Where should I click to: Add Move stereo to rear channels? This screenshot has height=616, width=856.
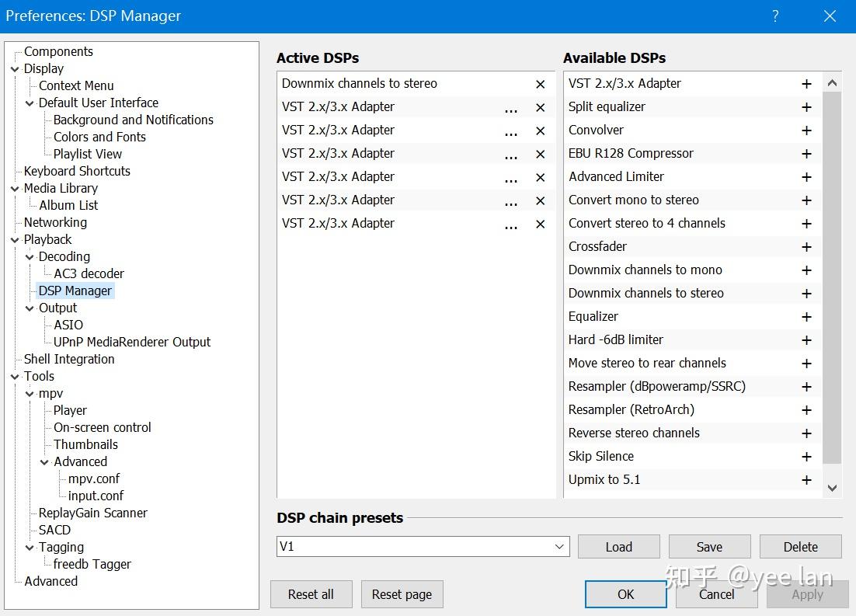(806, 364)
